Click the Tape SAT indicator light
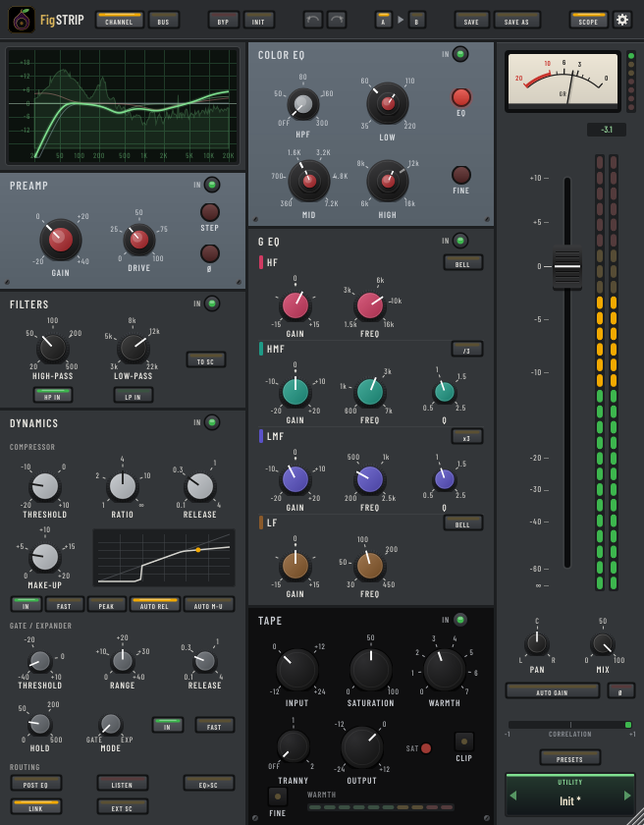Viewport: 644px width, 825px height. click(426, 748)
